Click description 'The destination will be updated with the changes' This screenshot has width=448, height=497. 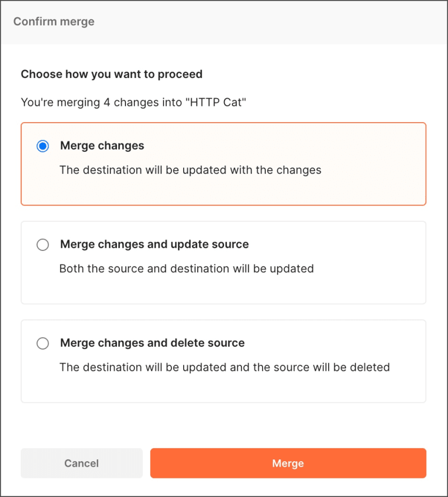tap(190, 170)
